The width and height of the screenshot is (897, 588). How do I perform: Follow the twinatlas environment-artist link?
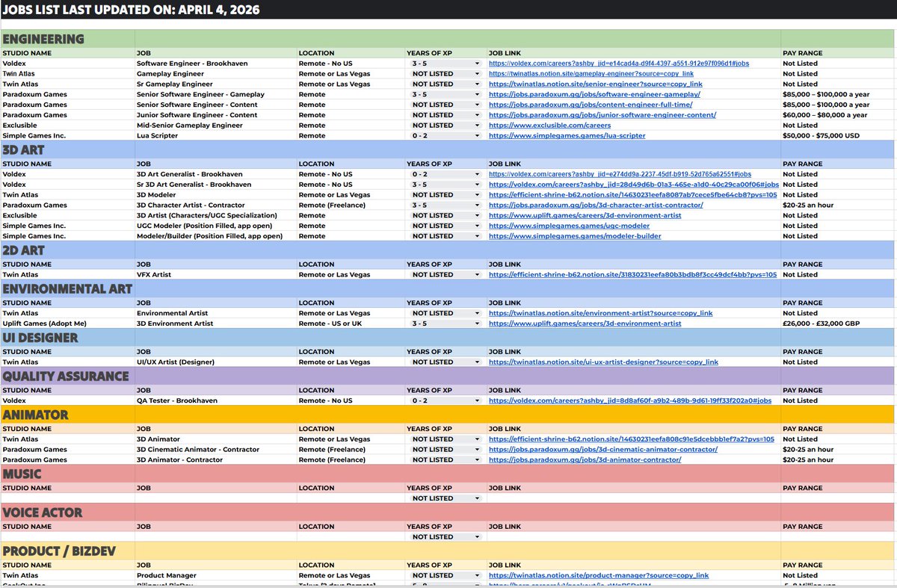pyautogui.click(x=601, y=313)
